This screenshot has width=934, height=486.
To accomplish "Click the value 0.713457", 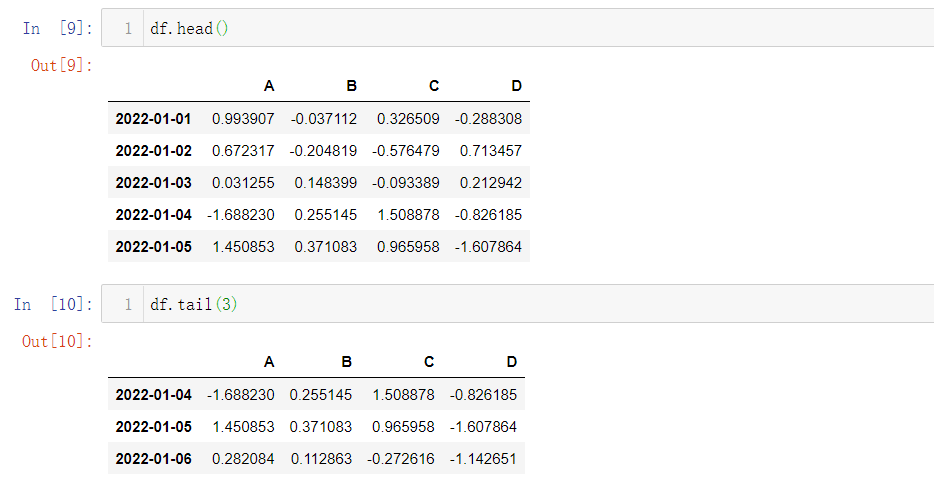I will tap(491, 151).
